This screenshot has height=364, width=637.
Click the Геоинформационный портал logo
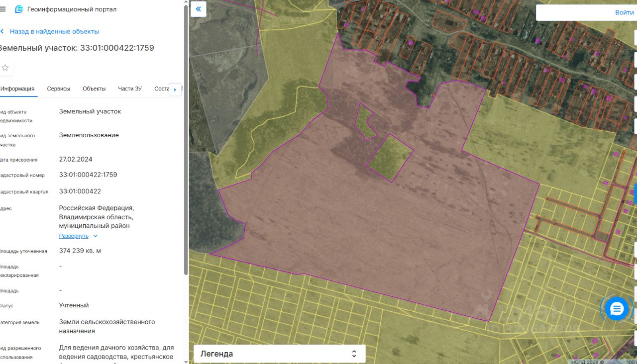pyautogui.click(x=19, y=9)
